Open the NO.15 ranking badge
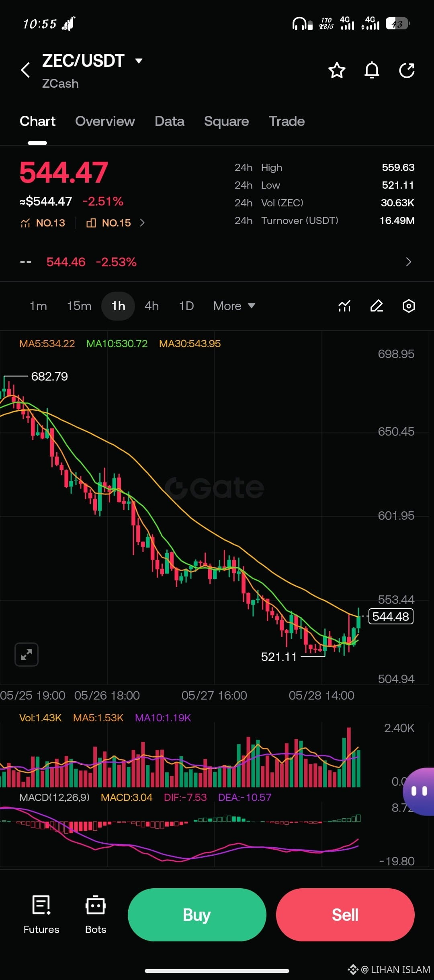This screenshot has width=434, height=980. 109,223
